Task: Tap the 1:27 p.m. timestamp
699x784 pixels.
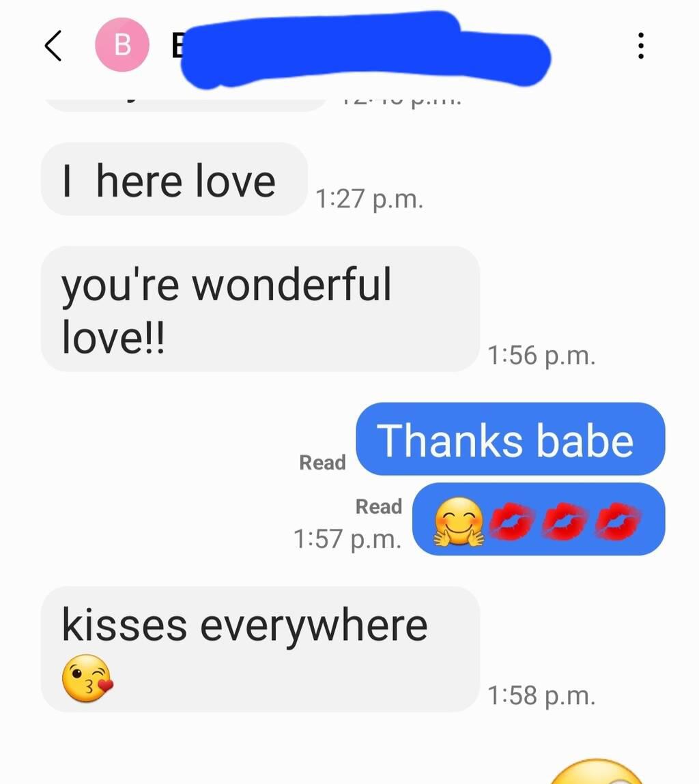Action: coord(369,199)
